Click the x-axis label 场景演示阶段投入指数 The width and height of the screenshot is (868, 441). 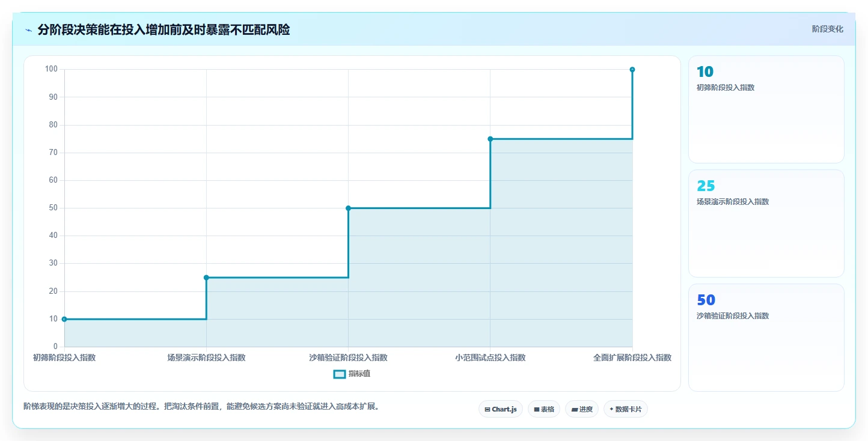click(206, 357)
